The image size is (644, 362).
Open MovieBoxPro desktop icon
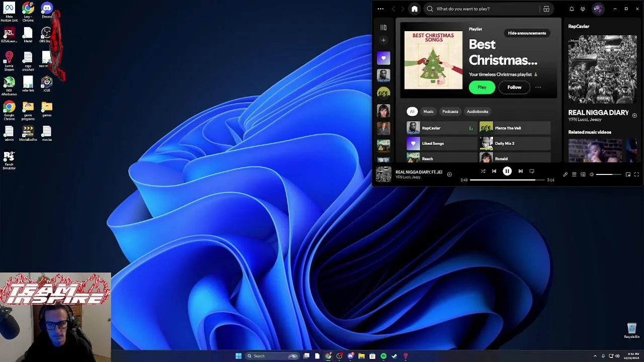coord(28,134)
